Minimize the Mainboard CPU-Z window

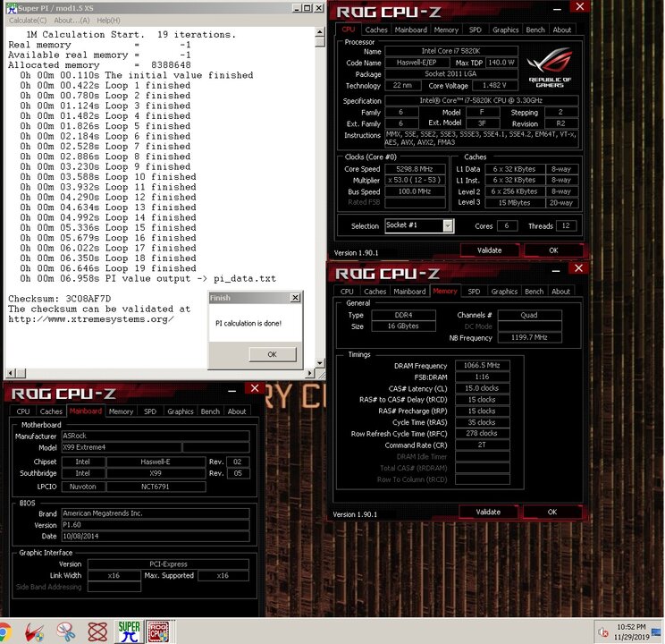coord(232,391)
